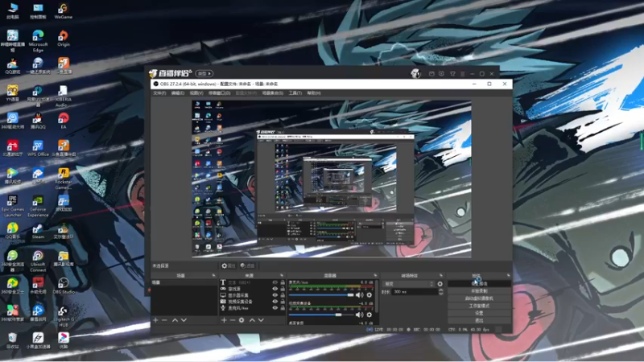Adjust 视频采集设备 volume slider
This screenshot has width=644, height=362.
coord(321,315)
